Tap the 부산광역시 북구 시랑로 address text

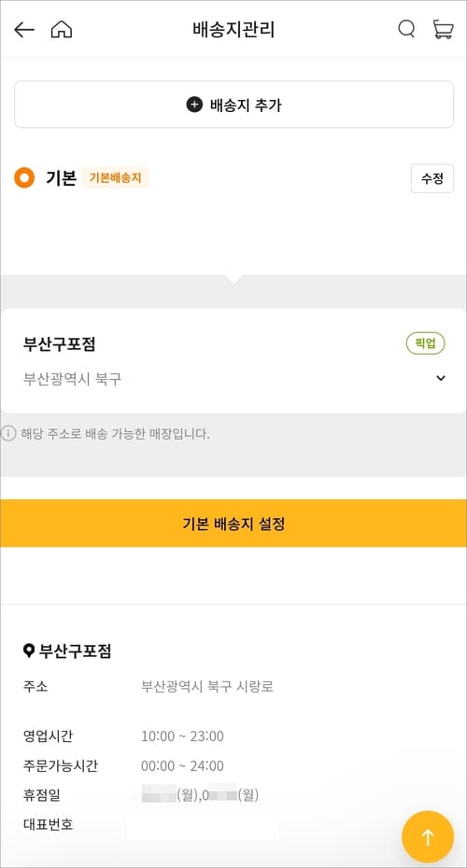click(207, 688)
